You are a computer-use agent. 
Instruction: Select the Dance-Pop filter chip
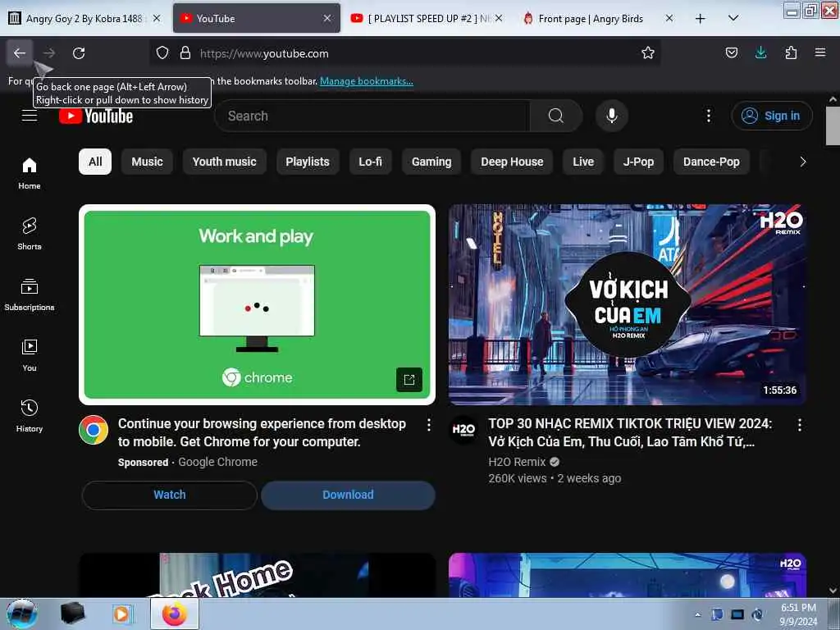[711, 162]
